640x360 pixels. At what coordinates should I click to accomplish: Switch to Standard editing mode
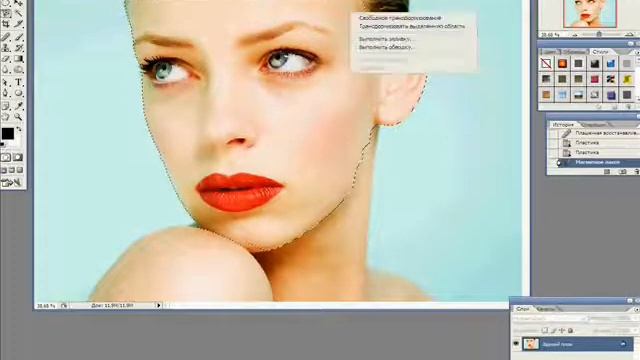point(6,158)
